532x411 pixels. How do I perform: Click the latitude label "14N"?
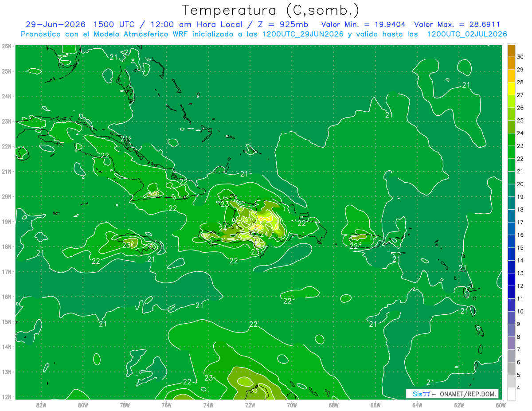[7, 347]
